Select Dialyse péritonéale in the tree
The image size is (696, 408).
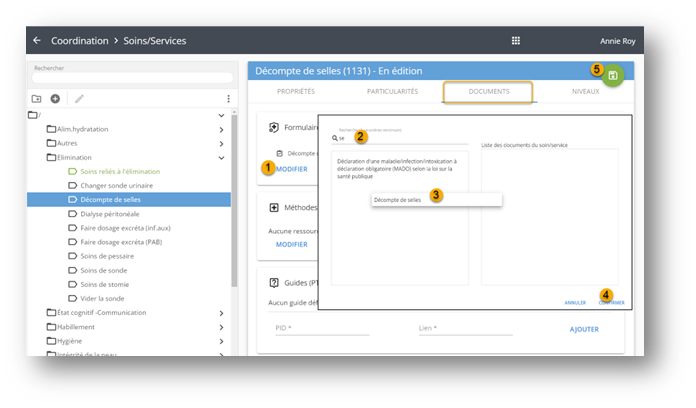tap(108, 214)
